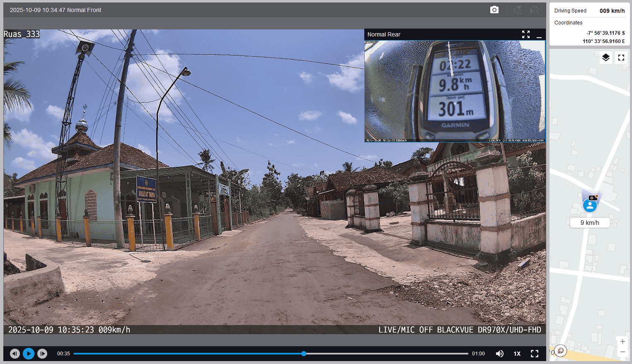This screenshot has width=632, height=364.
Task: Minimize the Normal Rear picture-in-picture window
Action: pos(539,35)
